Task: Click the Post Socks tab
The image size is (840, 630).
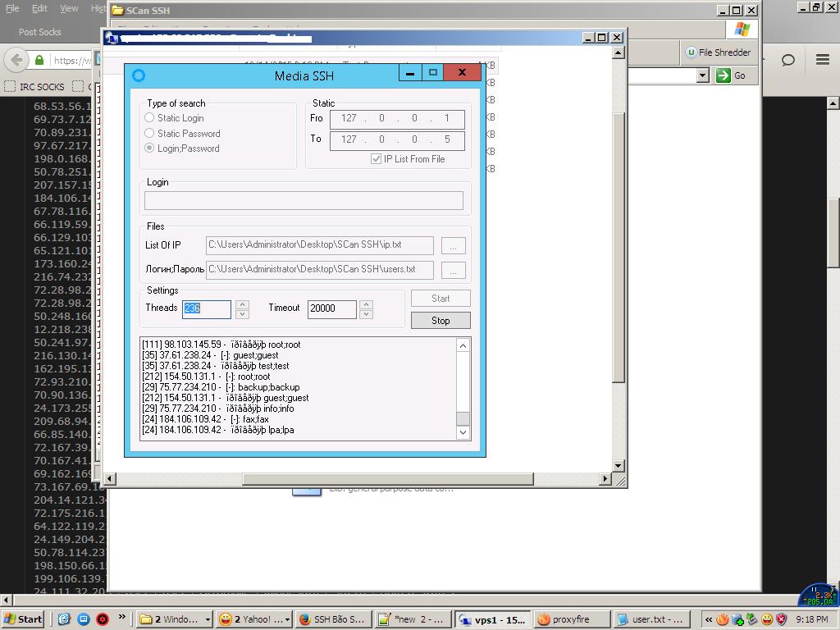Action: [x=39, y=32]
